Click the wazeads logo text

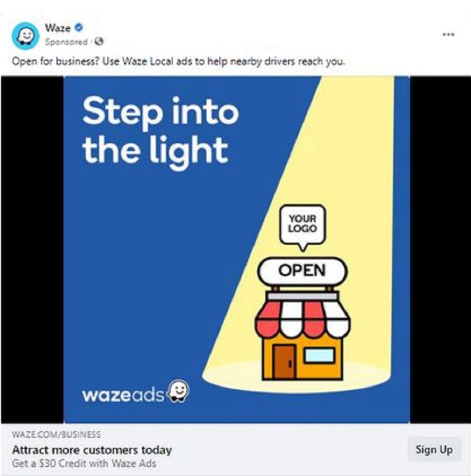tap(123, 394)
